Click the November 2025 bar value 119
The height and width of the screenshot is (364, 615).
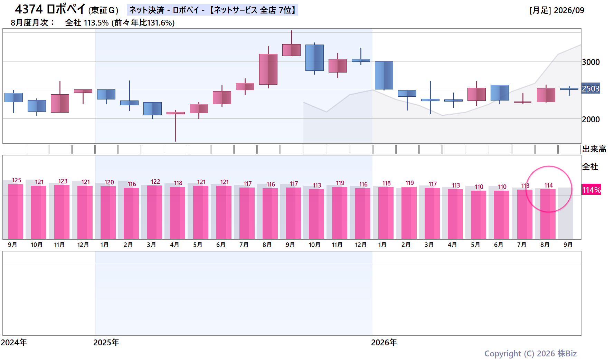coord(340,183)
